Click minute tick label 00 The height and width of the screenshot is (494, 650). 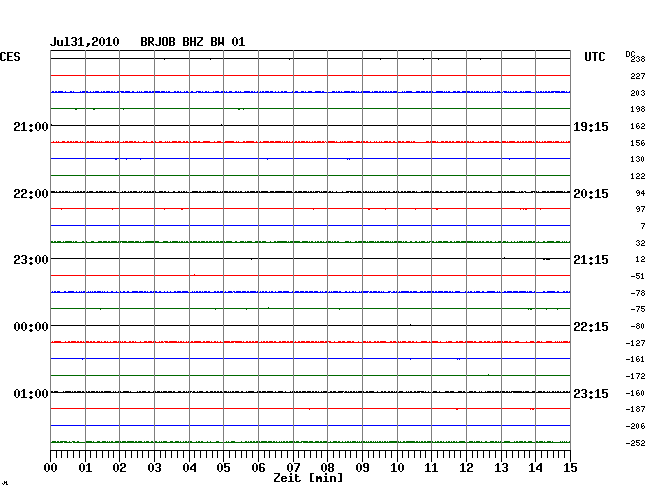(51, 468)
